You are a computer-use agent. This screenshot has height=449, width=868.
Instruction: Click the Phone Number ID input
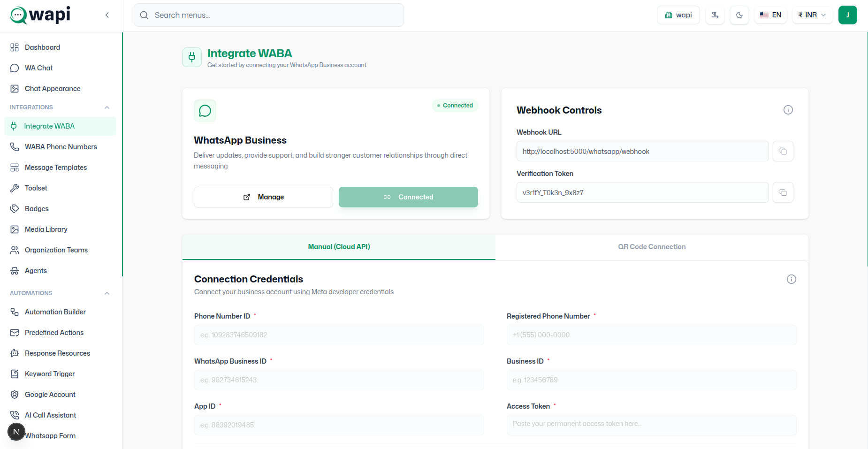point(339,335)
